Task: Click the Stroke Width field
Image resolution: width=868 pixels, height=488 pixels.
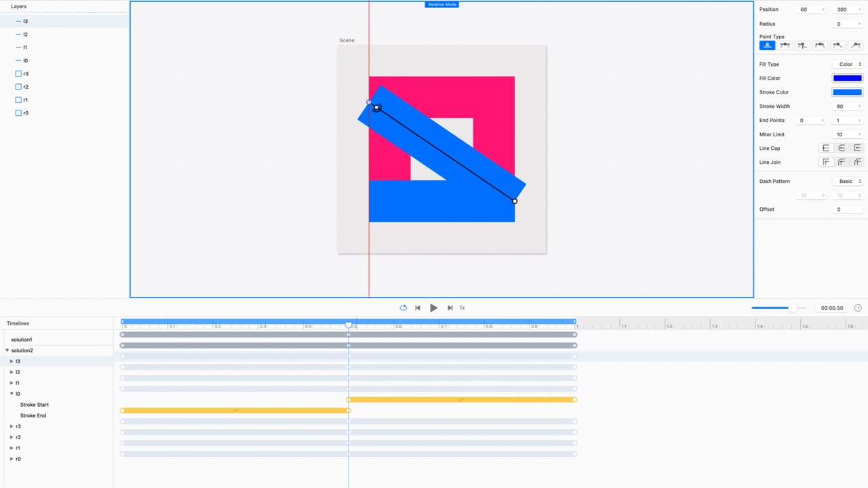Action: click(848, 106)
